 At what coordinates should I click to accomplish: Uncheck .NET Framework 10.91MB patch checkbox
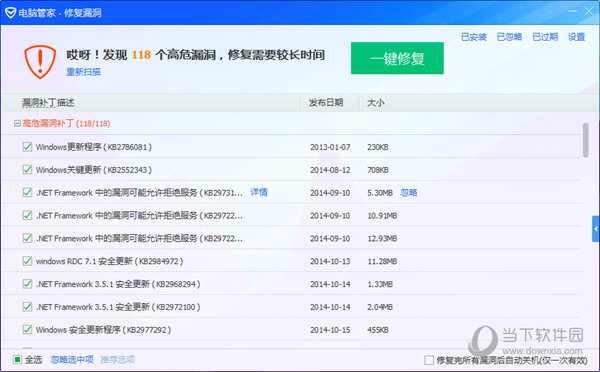tap(27, 215)
